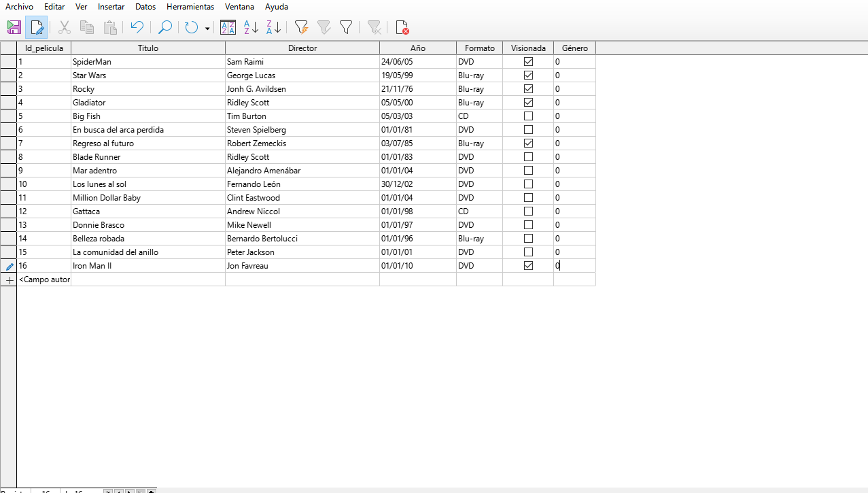Open the Refresh dropdown arrow
This screenshot has height=493, width=868.
pos(207,28)
